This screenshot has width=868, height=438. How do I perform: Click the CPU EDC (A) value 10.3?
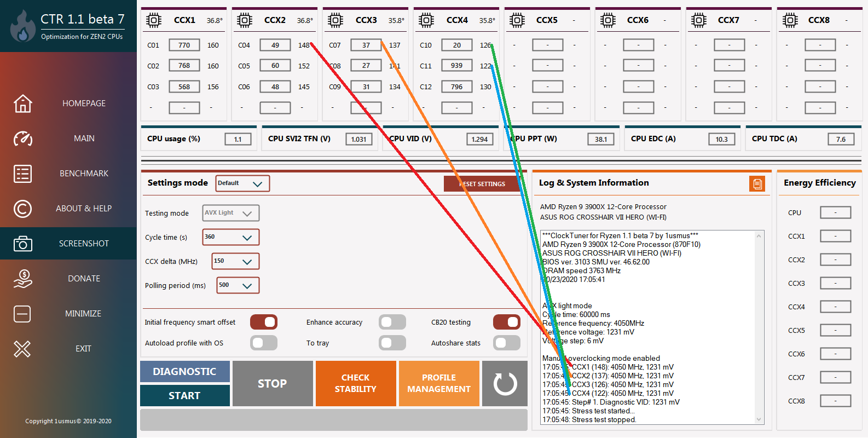[722, 139]
